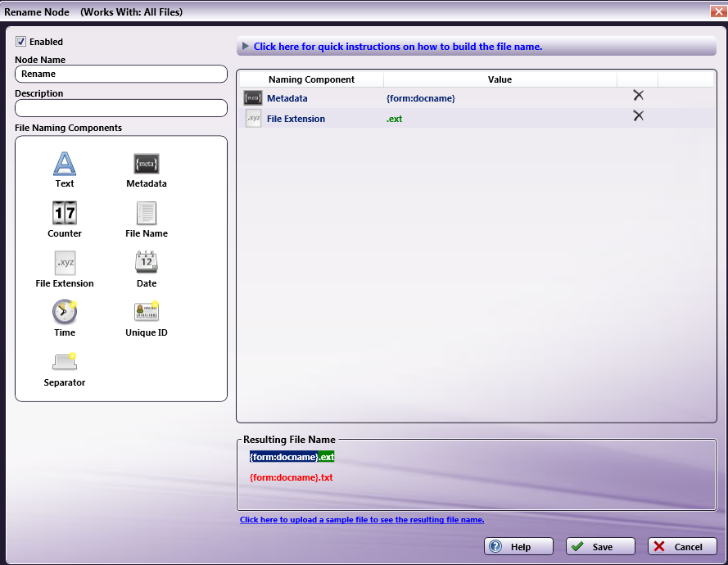This screenshot has height=565, width=728.
Task: Expand the quick instructions triangle
Action: (245, 46)
